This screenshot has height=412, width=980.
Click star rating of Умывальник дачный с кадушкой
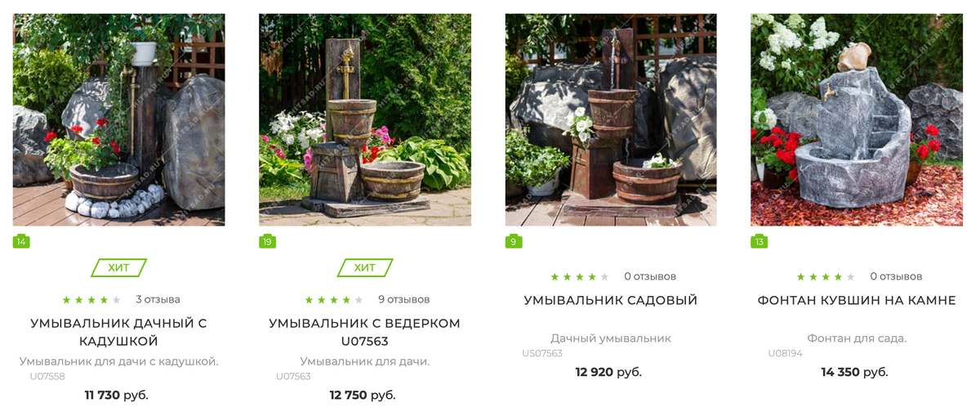91,300
